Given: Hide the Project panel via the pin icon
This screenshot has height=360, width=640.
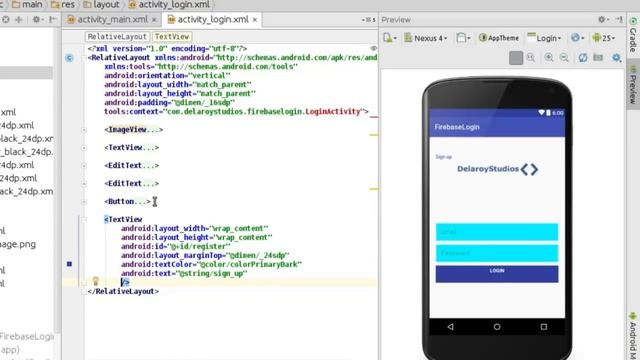Looking at the screenshot, I should (52, 20).
